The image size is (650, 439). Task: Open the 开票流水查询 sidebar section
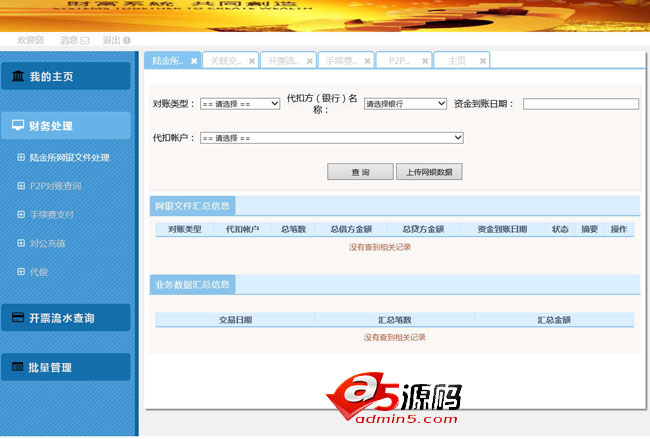tap(65, 318)
